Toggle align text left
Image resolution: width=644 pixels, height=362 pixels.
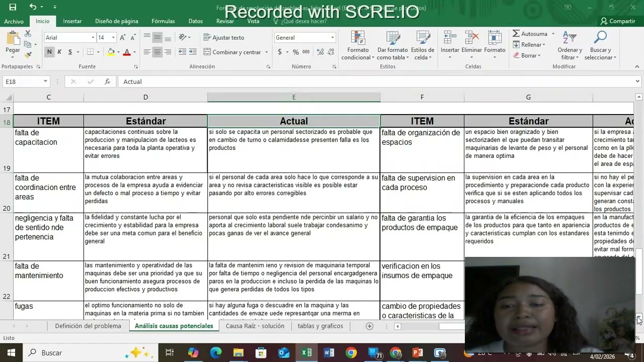click(147, 52)
